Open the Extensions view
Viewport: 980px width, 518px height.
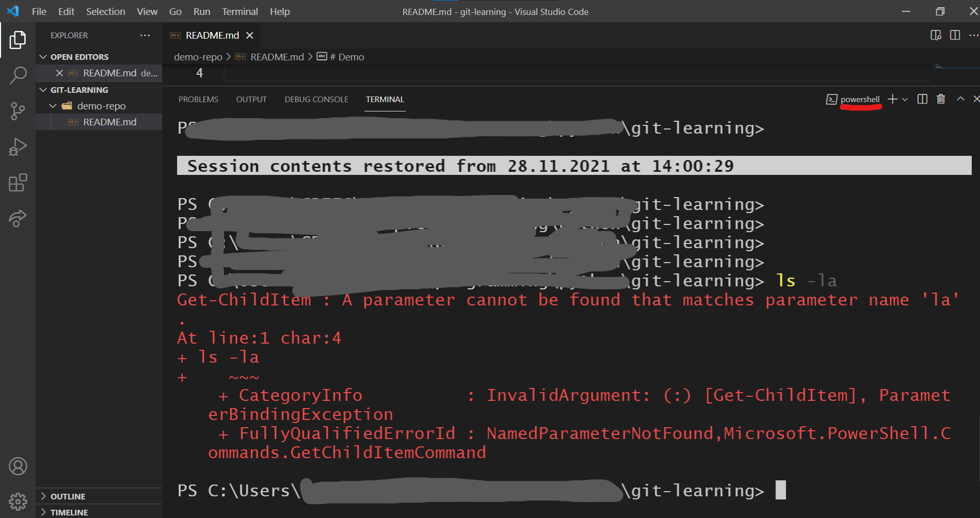(18, 183)
